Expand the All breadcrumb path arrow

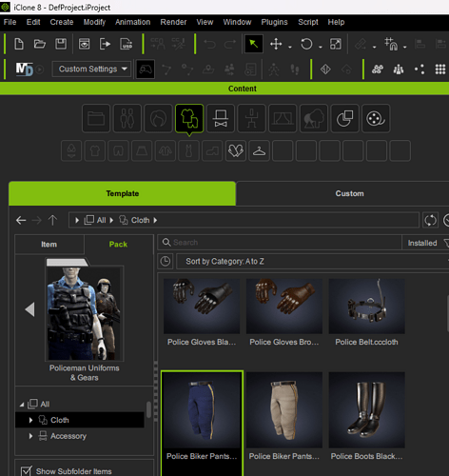click(x=111, y=220)
